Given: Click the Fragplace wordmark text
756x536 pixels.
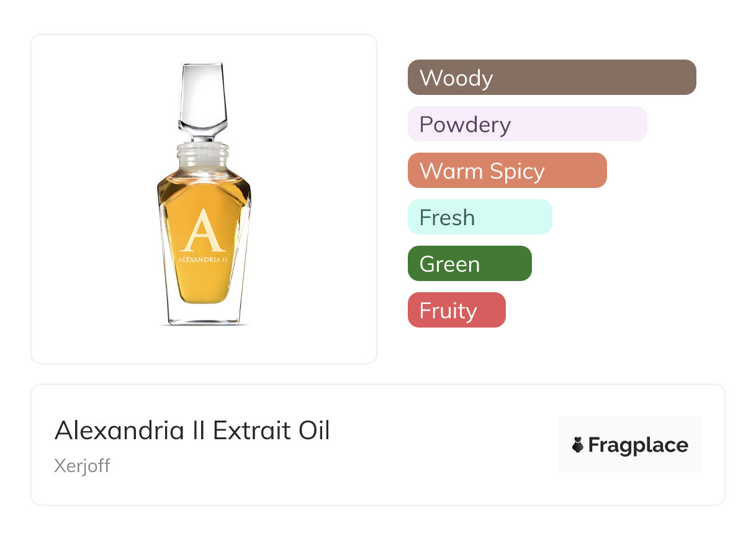Looking at the screenshot, I should click(637, 445).
